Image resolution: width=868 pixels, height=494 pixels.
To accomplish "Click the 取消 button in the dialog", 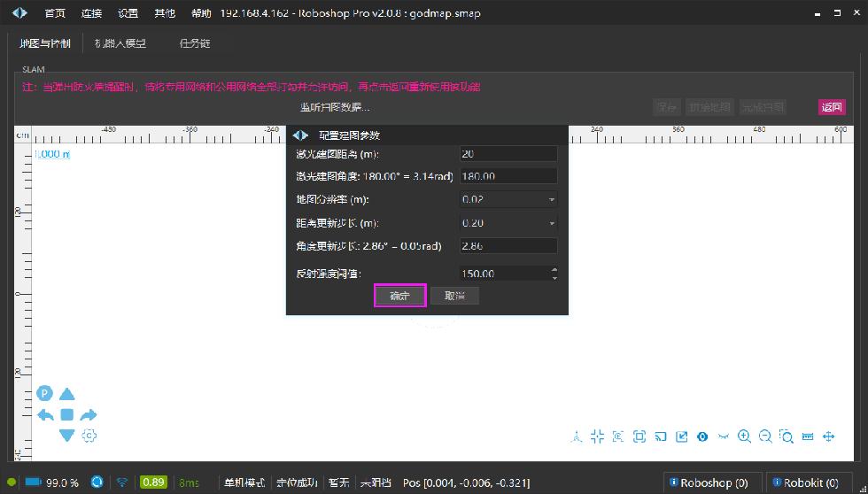I will 454,296.
